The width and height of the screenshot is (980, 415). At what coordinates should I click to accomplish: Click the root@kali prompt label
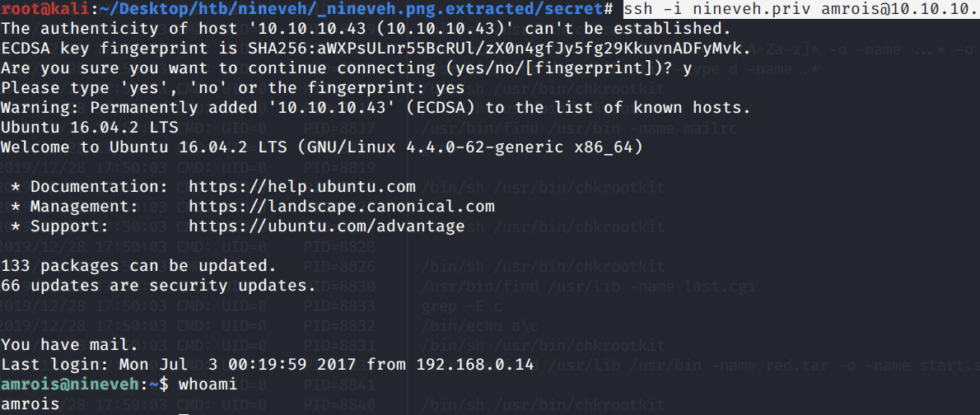point(44,9)
